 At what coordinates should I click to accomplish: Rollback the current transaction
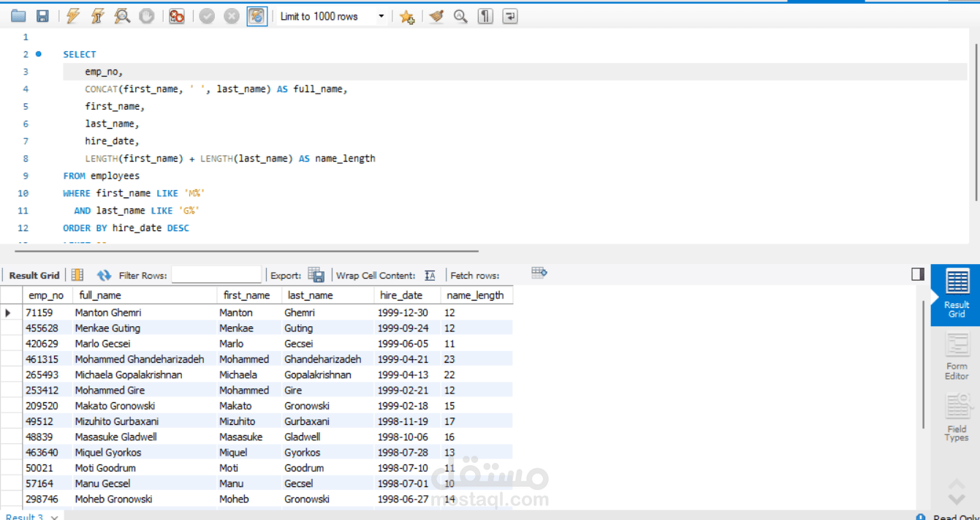[x=232, y=16]
